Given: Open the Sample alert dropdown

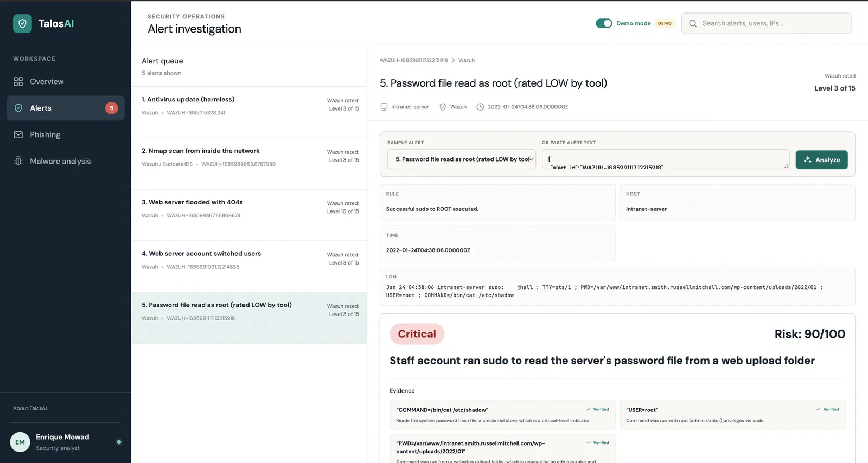Looking at the screenshot, I should click(x=462, y=159).
